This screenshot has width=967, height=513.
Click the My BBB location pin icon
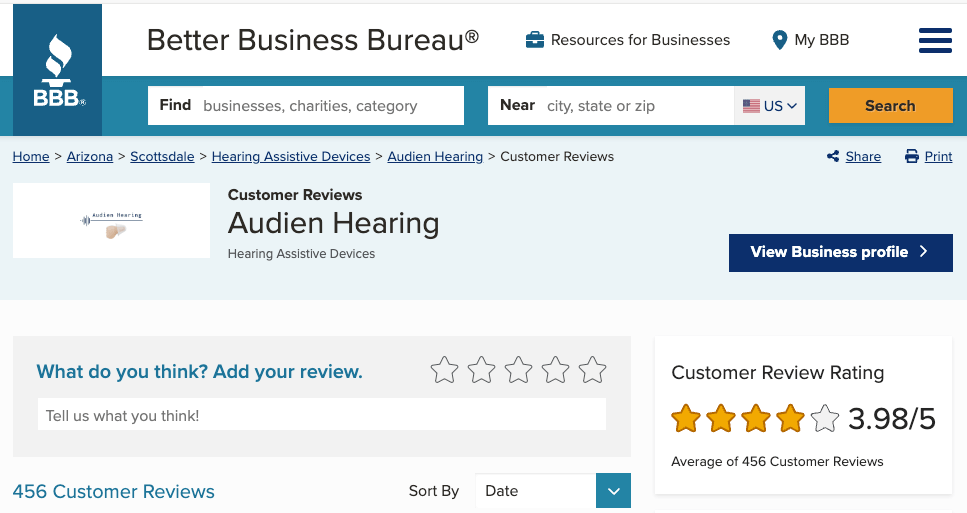[x=780, y=40]
